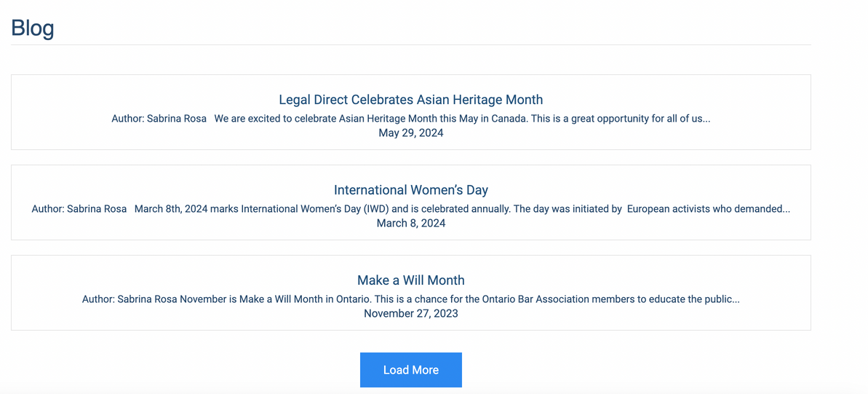Click "great opportunity for all of us..." text
The image size is (868, 394).
point(640,118)
